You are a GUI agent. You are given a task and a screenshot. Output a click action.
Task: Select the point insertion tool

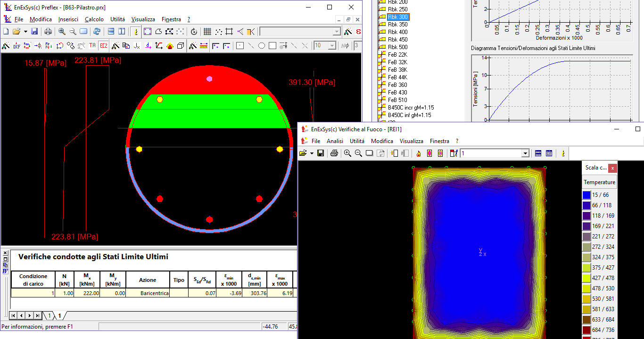239,46
